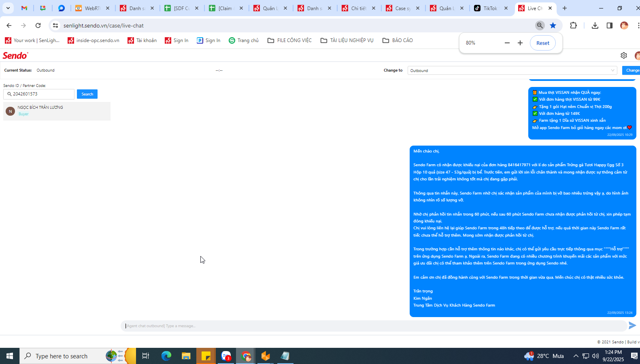Click the N avatar of the buyer
This screenshot has width=640, height=364.
(x=11, y=111)
